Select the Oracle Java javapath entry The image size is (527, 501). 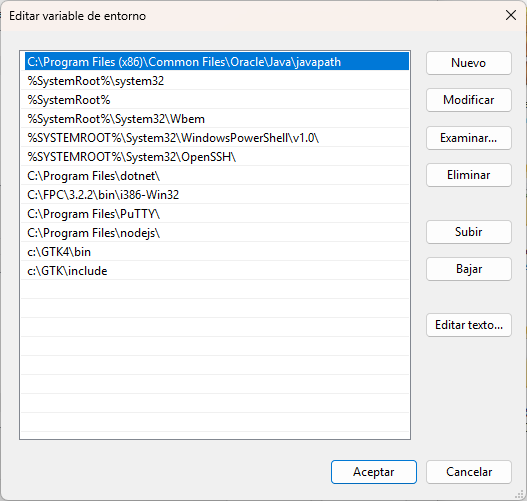217,61
